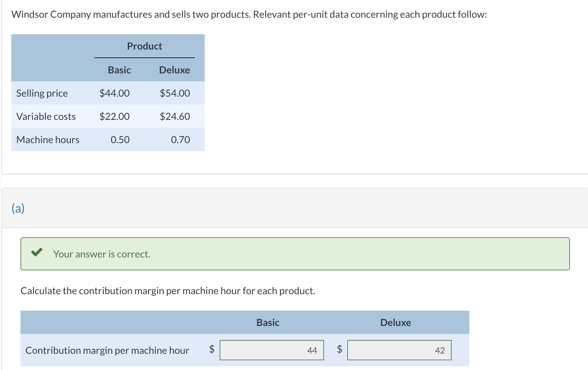Click the 'Deluxe' header in top table
The height and width of the screenshot is (370, 588).
click(x=174, y=70)
